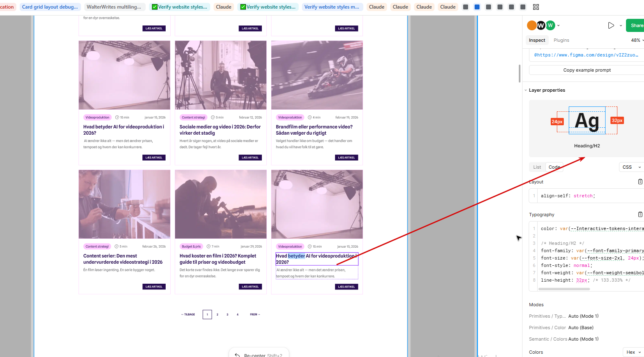The width and height of the screenshot is (644, 357).
Task: Open the tab groups grid icon
Action: (x=536, y=7)
